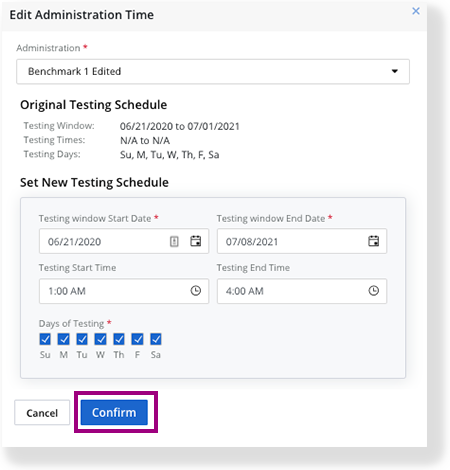The width and height of the screenshot is (450, 470).
Task: Toggle the W testing day checkbox
Action: [100, 339]
